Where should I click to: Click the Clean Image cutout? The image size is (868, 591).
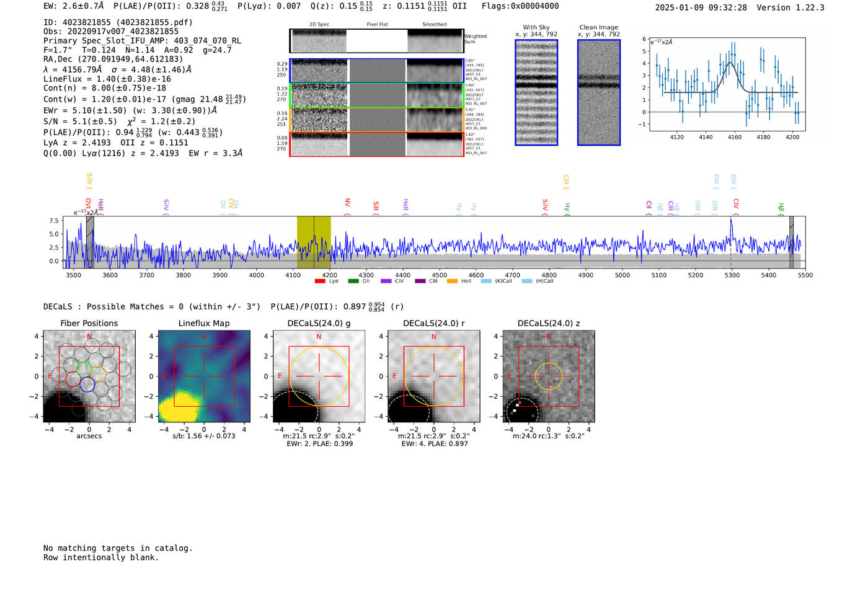point(599,92)
